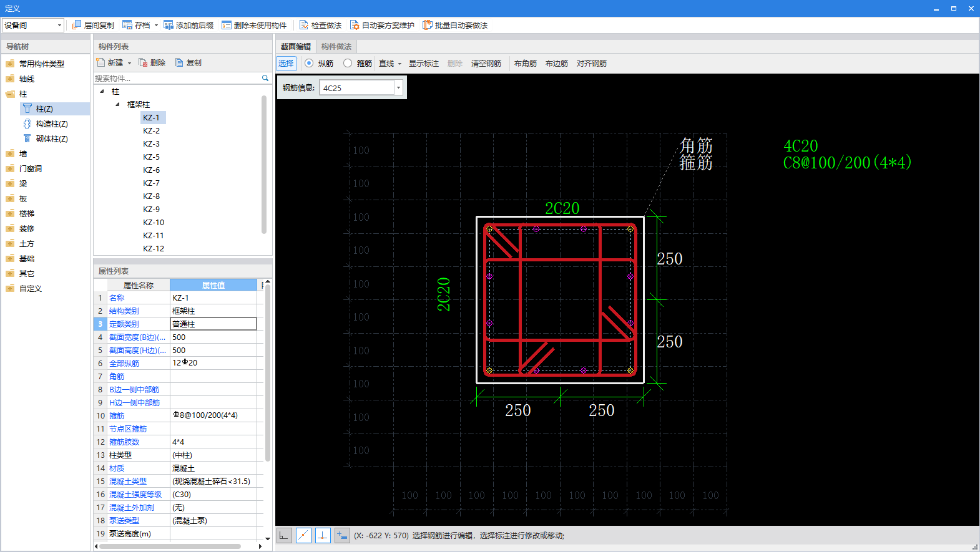Image resolution: width=980 pixels, height=552 pixels.
Task: Click 布角筋 button
Action: pos(526,63)
